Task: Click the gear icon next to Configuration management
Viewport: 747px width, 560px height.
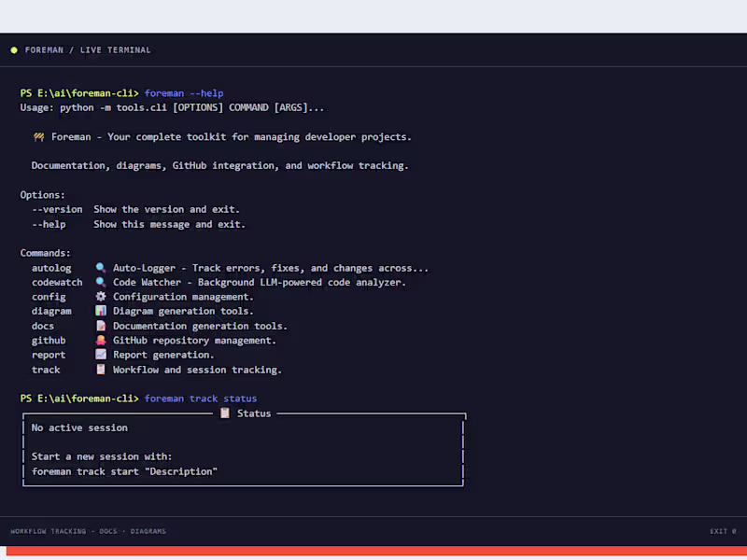Action: point(101,296)
